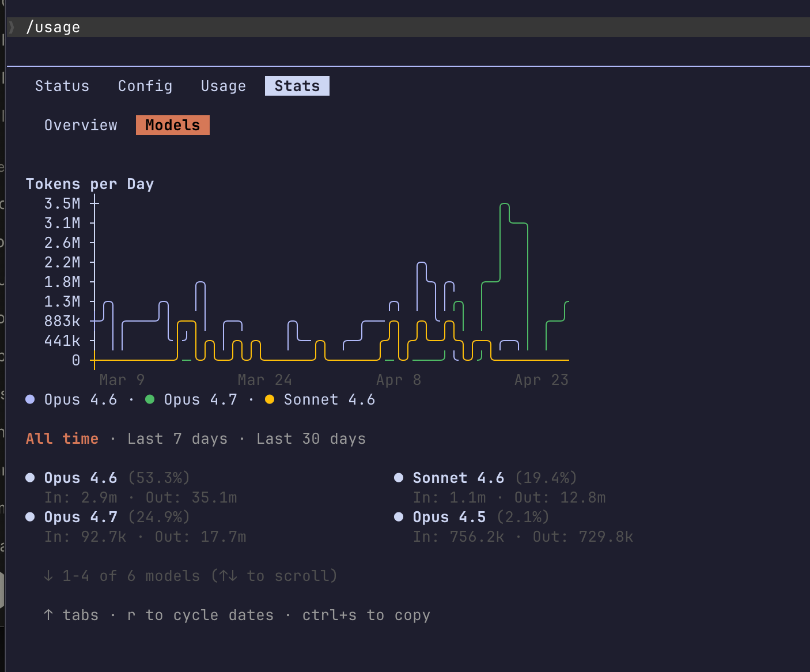Click the down arrow before '1-4 of 6 models'
810x672 pixels.
pyautogui.click(x=48, y=576)
